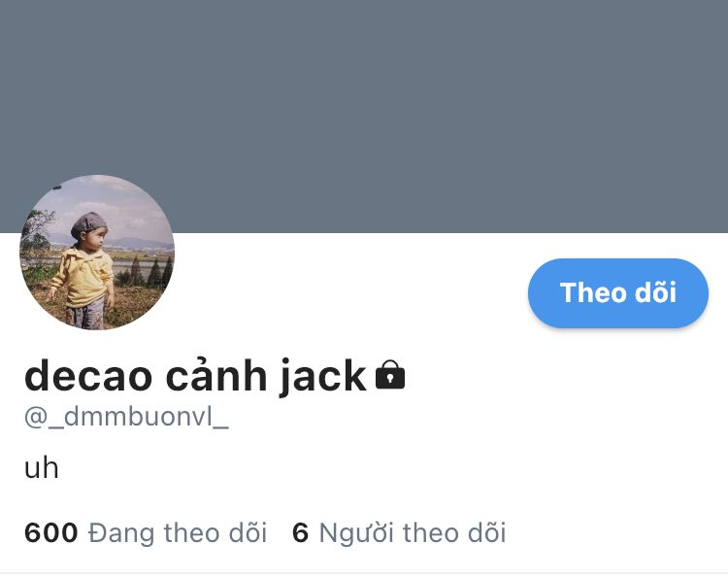
Task: Open the Người theo dõi followers label
Action: (413, 533)
